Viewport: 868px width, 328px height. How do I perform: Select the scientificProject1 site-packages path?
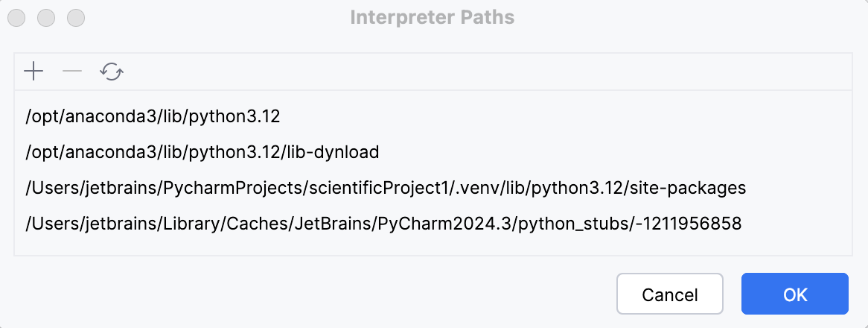[386, 188]
